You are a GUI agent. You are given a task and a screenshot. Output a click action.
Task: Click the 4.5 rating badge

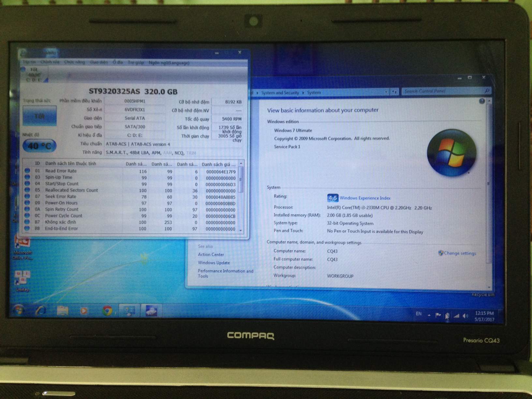(332, 198)
